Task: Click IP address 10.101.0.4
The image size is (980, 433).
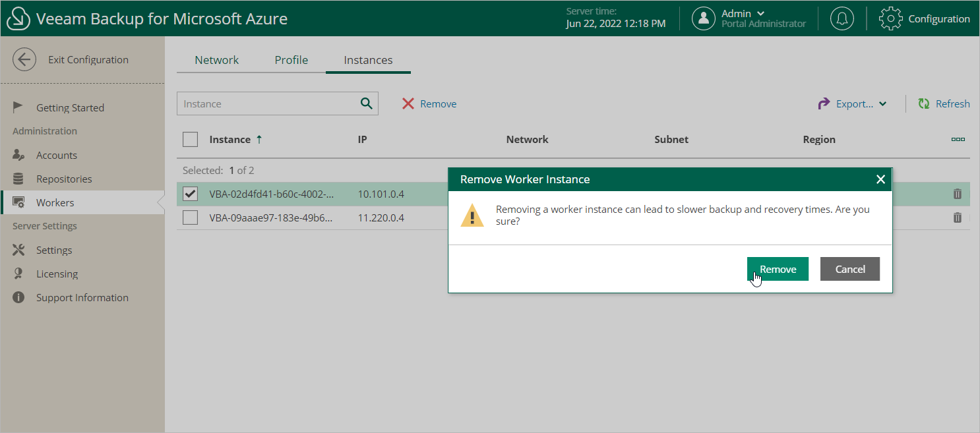Action: (381, 194)
